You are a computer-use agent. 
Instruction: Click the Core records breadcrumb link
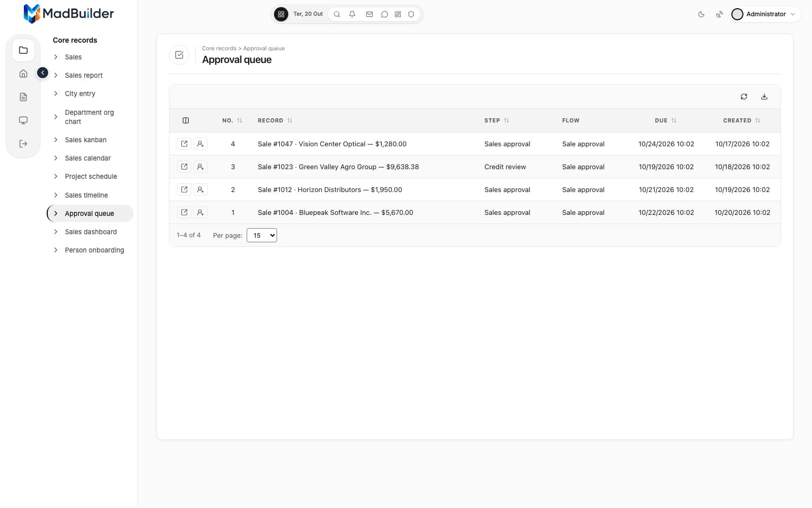(219, 48)
